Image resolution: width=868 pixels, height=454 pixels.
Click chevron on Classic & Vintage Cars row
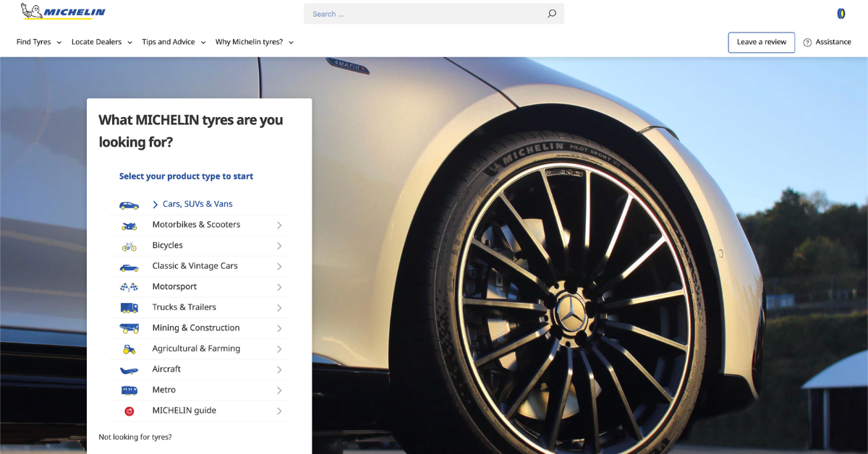point(279,267)
